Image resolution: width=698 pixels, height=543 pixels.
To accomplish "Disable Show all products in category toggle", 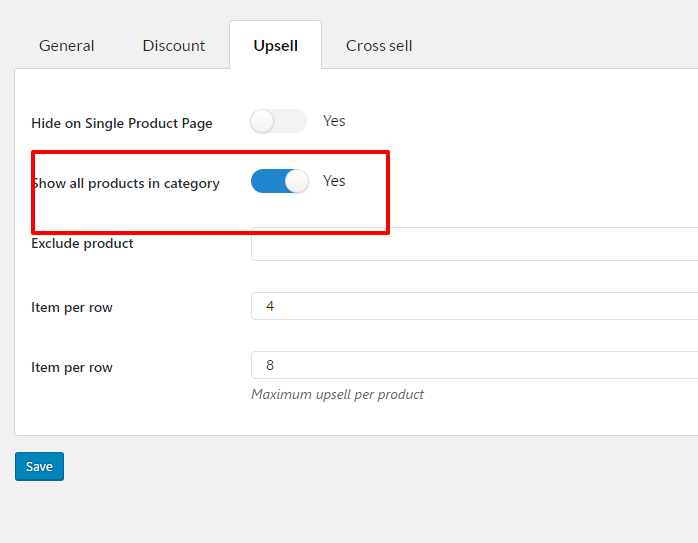I will tap(280, 181).
